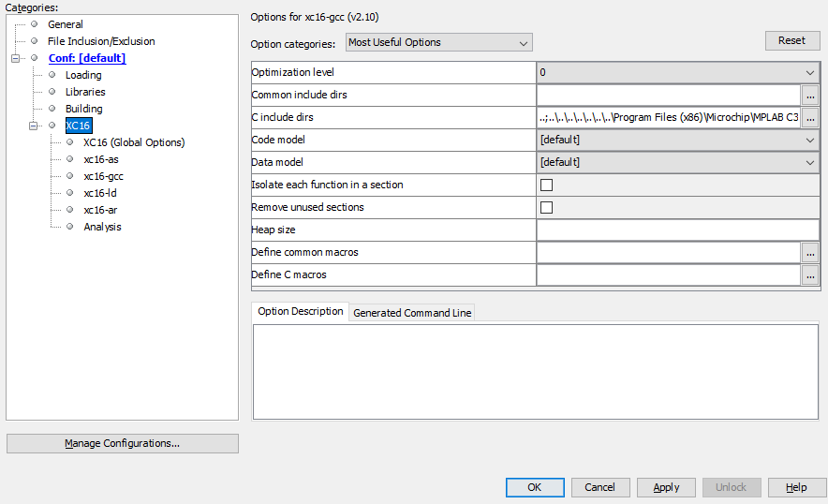Select XC16 (Global Options) item
Viewport: 828px width, 504px height.
click(x=134, y=142)
